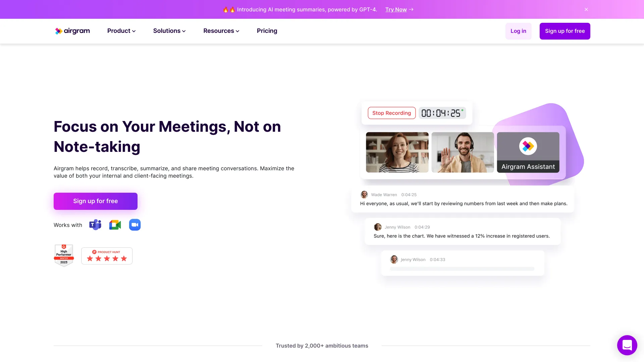
Task: Click the Trusted by 2,000+ ambitious teams text
Action: (322, 346)
